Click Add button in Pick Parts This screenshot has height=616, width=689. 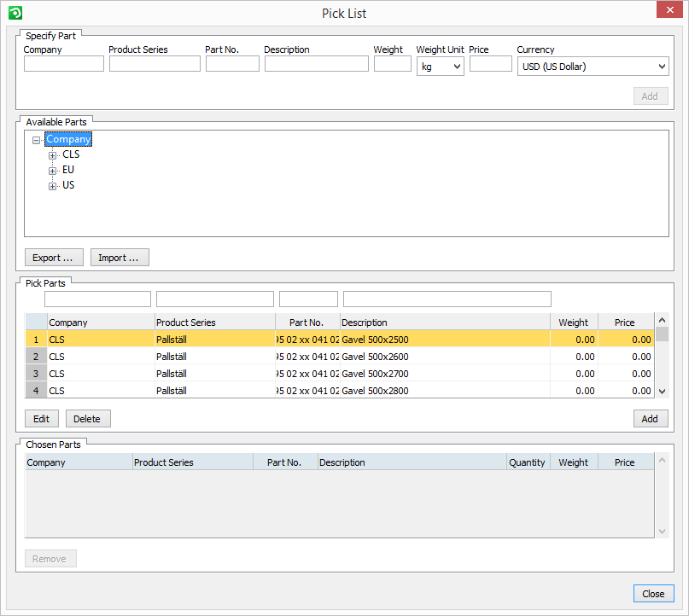click(x=650, y=419)
